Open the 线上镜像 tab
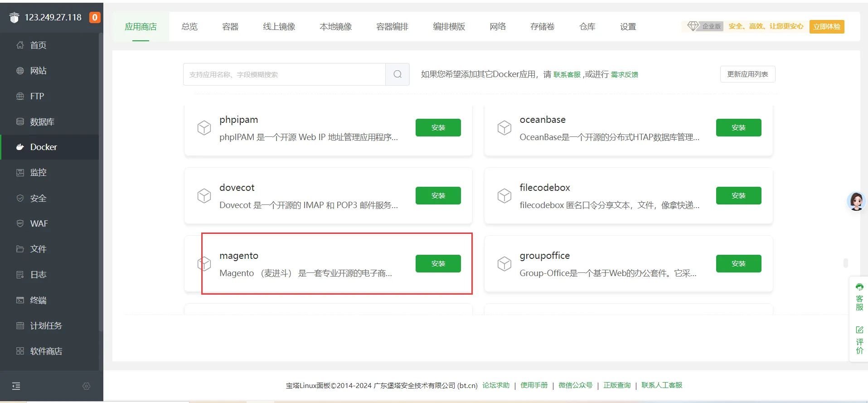The height and width of the screenshot is (403, 868). [279, 27]
